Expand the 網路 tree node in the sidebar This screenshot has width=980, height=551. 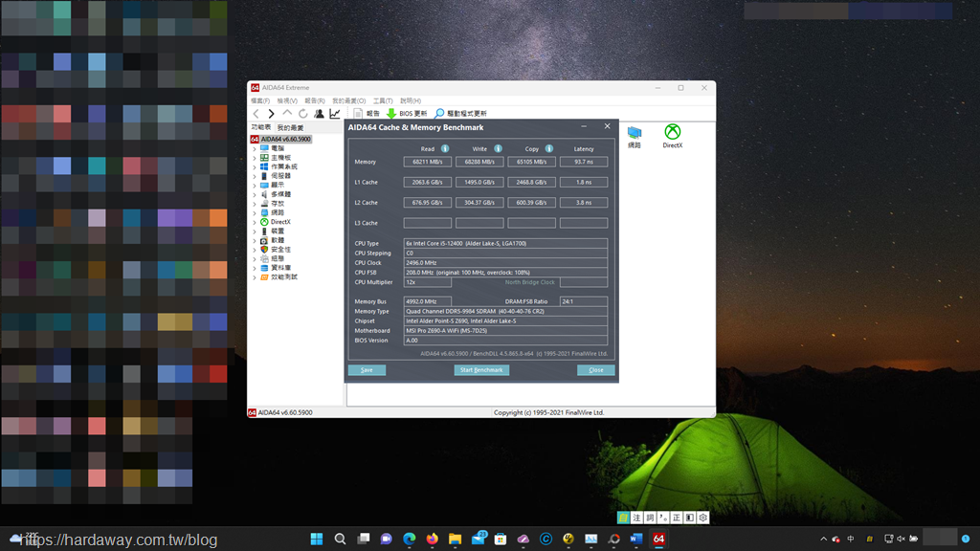[x=255, y=213]
